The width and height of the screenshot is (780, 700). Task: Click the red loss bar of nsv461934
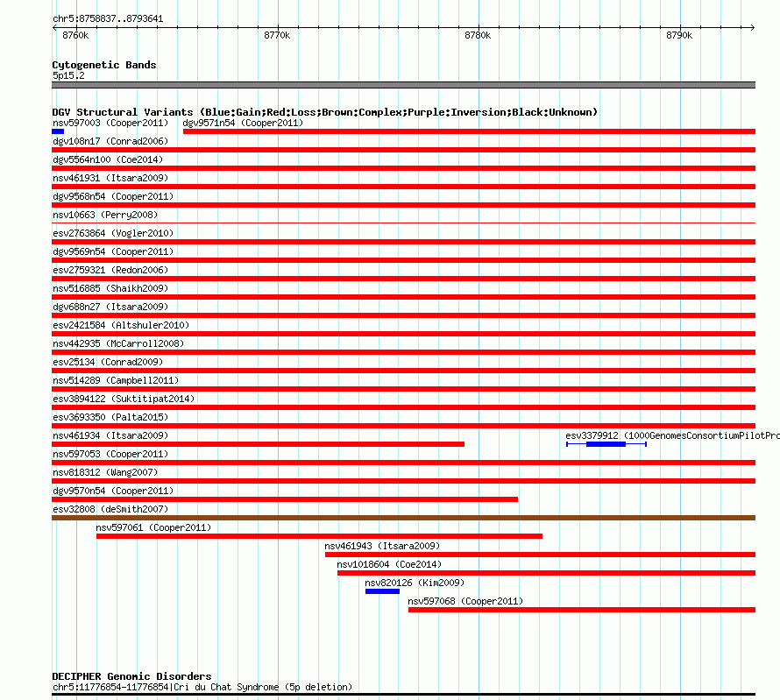point(259,444)
